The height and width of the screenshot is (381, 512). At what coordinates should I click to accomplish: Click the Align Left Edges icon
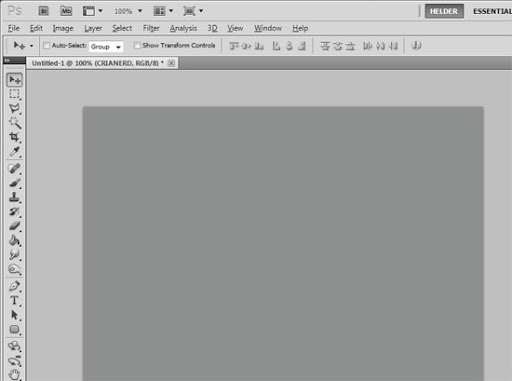(x=276, y=46)
